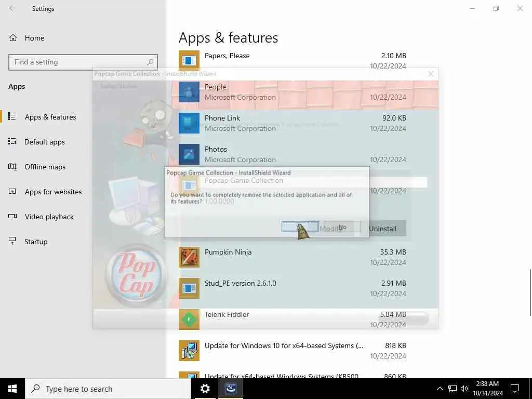Click the magnifier icon in Find a setting

pos(150,62)
